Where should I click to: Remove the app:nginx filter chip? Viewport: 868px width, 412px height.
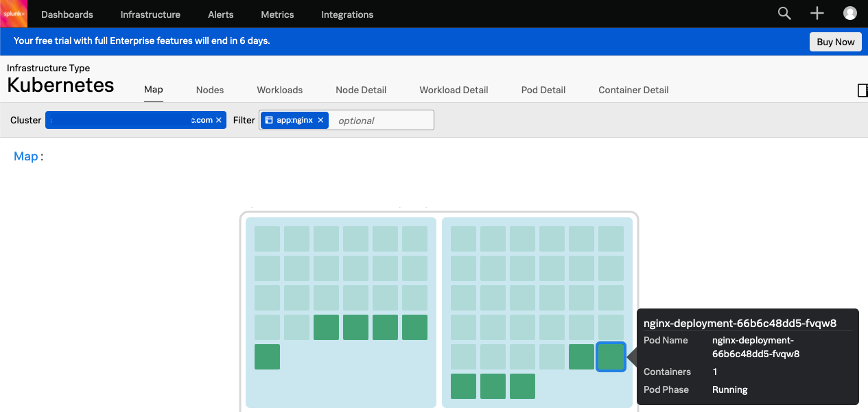(x=320, y=120)
